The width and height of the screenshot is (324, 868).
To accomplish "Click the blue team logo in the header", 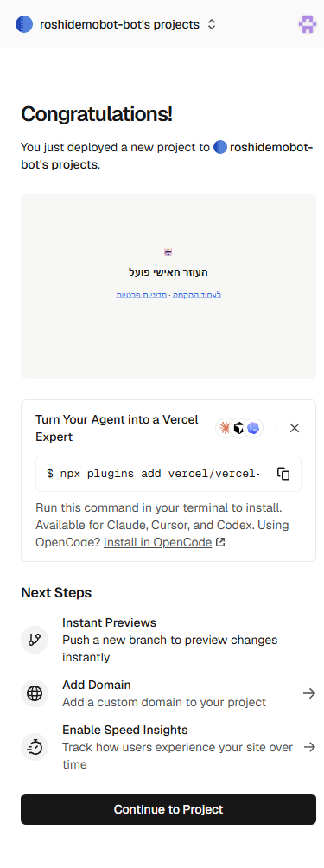I will click(x=24, y=24).
